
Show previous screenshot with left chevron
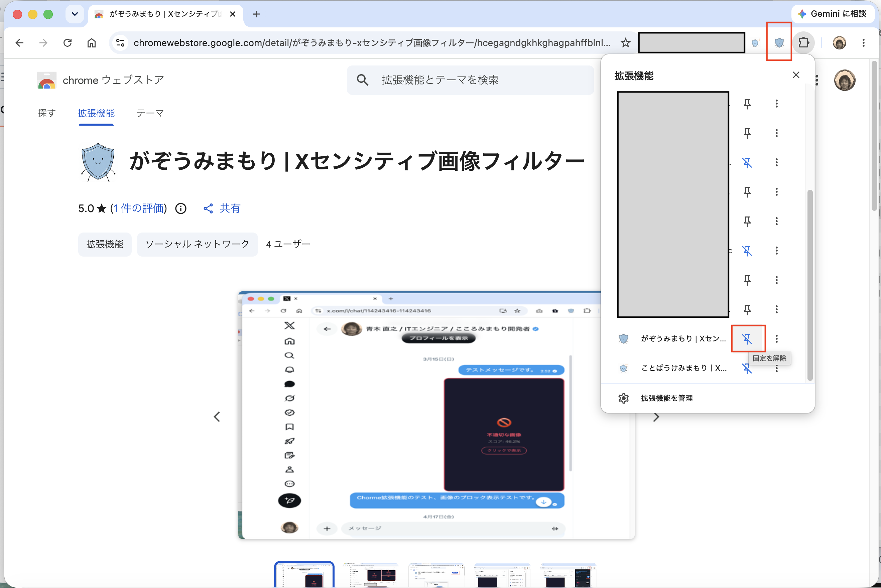pyautogui.click(x=217, y=417)
